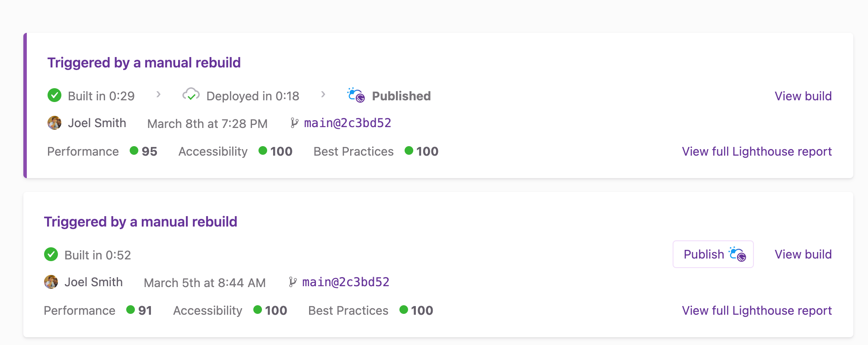View full Lighthouse report for second build
Viewport: 868px width, 345px height.
pos(757,310)
